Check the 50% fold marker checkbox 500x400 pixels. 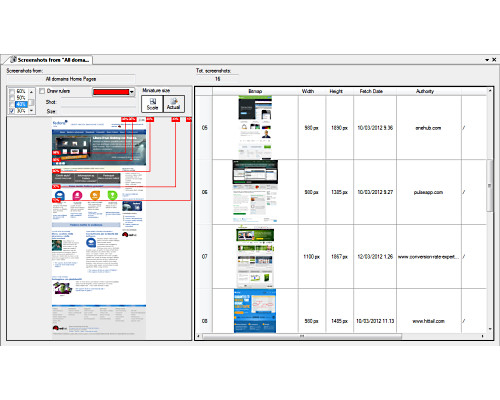pyautogui.click(x=12, y=98)
